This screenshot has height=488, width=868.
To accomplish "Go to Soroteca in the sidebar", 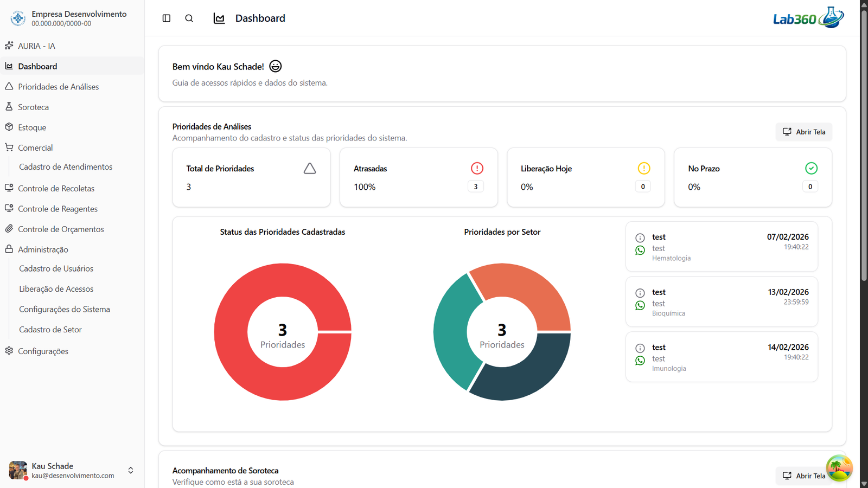I will click(33, 107).
